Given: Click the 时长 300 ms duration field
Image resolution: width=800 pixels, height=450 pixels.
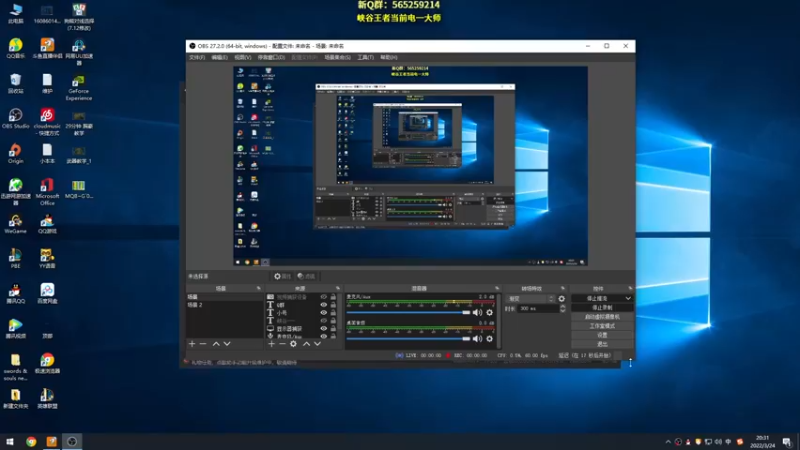Looking at the screenshot, I should point(538,309).
